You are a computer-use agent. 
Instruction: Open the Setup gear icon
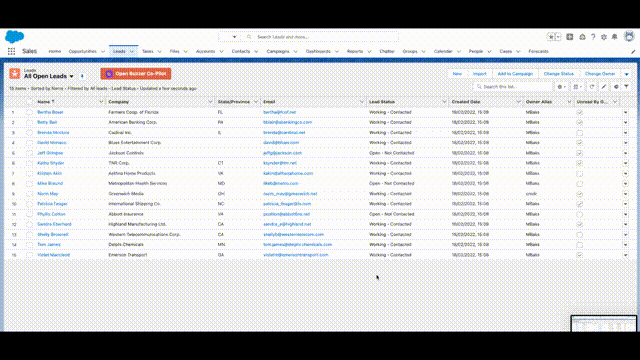(x=604, y=37)
